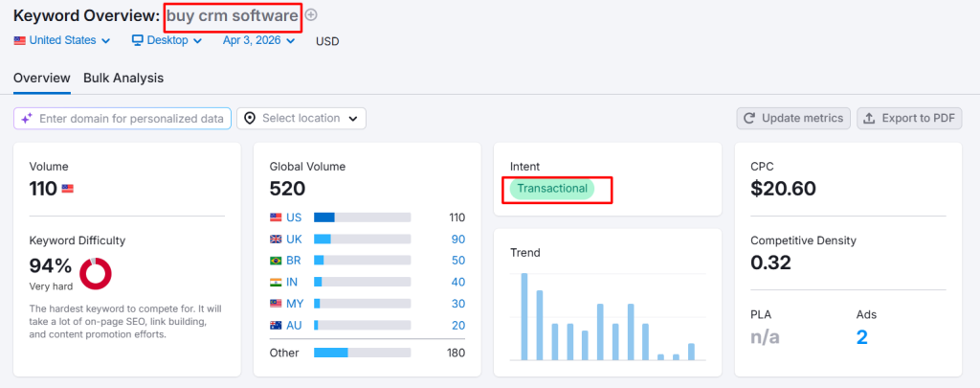Screen dimensions: 980x388
Task: Click the upload icon on Export to PDF
Action: [x=869, y=118]
